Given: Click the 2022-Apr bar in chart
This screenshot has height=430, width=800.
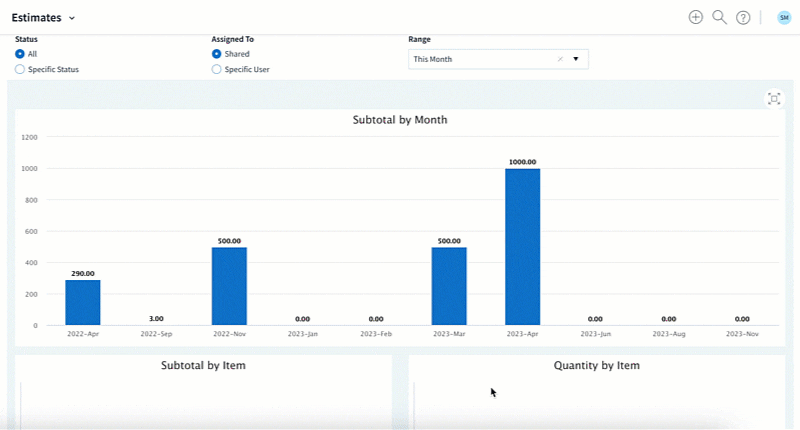Looking at the screenshot, I should [x=83, y=302].
